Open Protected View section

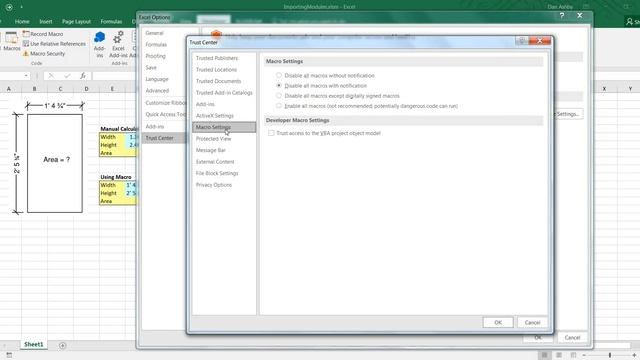click(213, 139)
